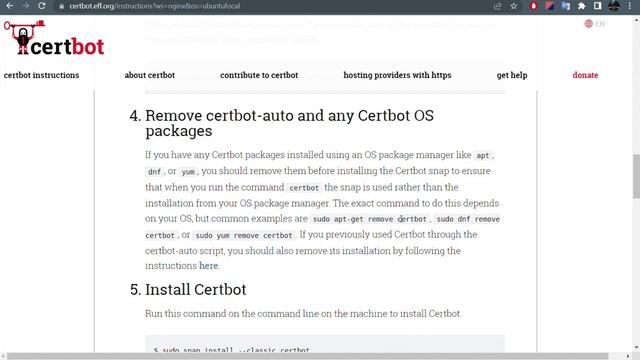The height and width of the screenshot is (360, 640).
Task: Click the horizontal scrollbar at the bottom
Action: click(308, 356)
